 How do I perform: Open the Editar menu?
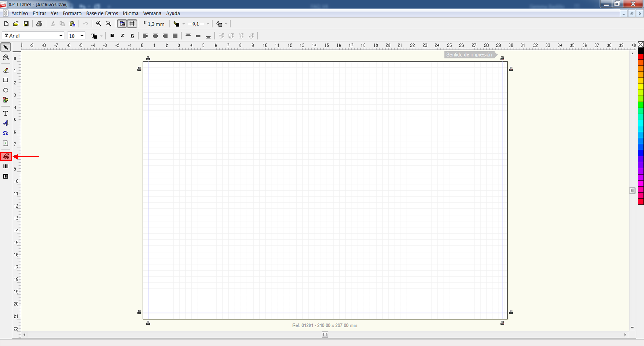(x=39, y=13)
